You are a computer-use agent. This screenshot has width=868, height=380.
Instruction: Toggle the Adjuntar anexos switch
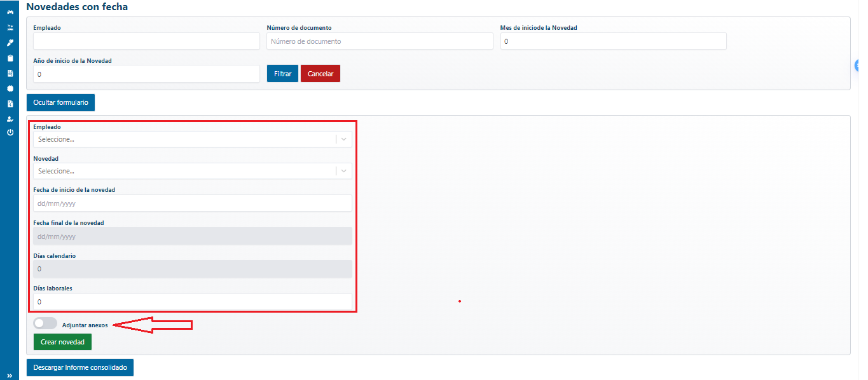click(45, 323)
